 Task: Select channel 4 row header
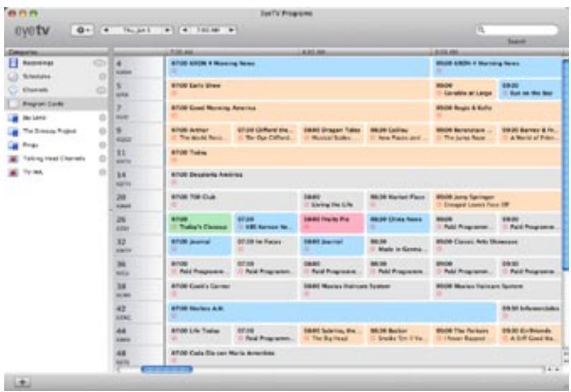[x=138, y=67]
